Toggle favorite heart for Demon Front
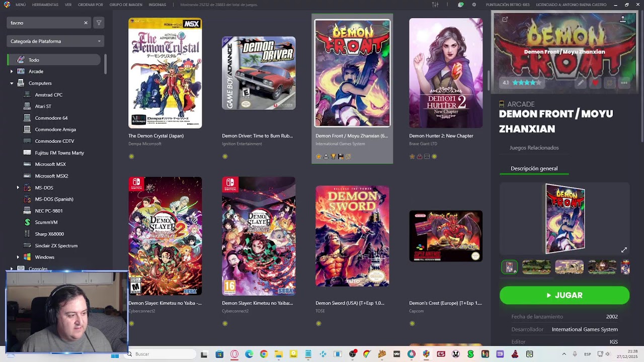This screenshot has width=644, height=362. pos(595,83)
